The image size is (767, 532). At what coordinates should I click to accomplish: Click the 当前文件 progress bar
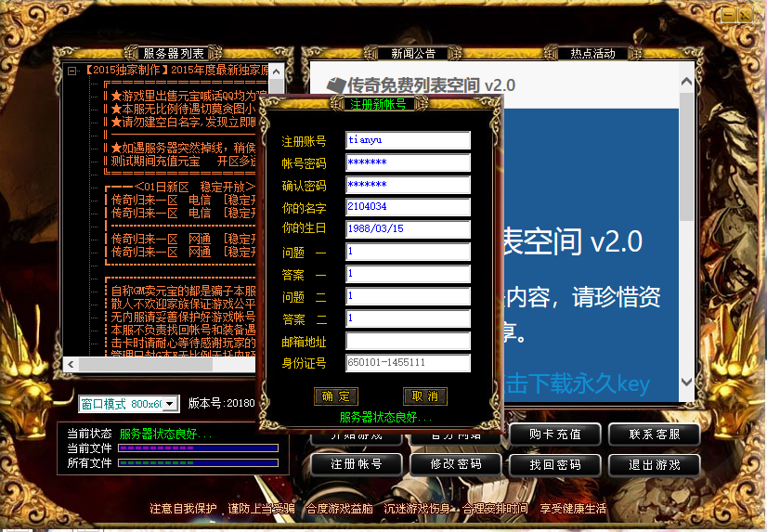pos(198,448)
